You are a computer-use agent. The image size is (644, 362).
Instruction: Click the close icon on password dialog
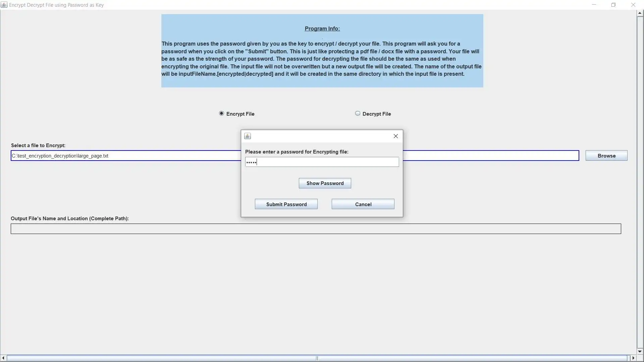(x=395, y=136)
